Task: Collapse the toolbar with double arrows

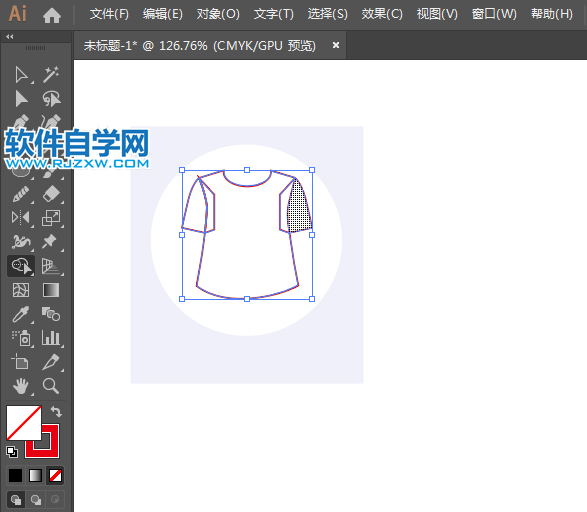Action: coord(10,36)
